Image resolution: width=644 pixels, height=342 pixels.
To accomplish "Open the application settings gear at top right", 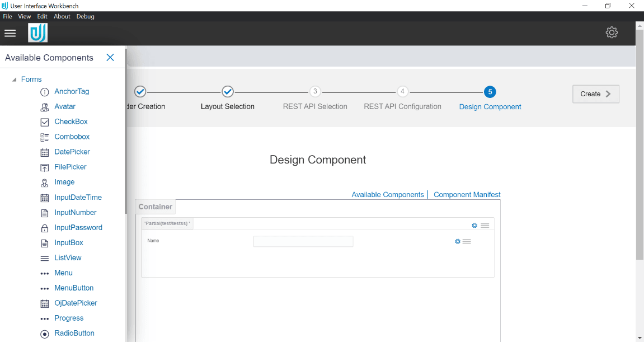I will pos(612,32).
